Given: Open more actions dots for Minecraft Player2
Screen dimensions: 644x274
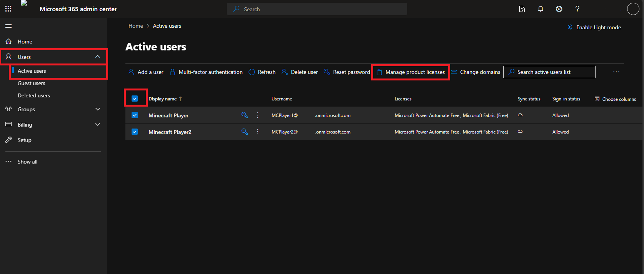Looking at the screenshot, I should (258, 132).
